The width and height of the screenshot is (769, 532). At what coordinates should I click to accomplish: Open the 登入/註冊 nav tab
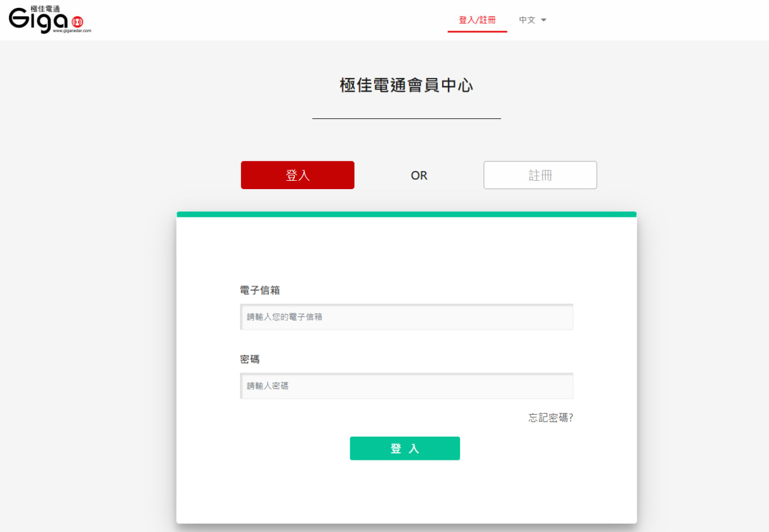(477, 20)
